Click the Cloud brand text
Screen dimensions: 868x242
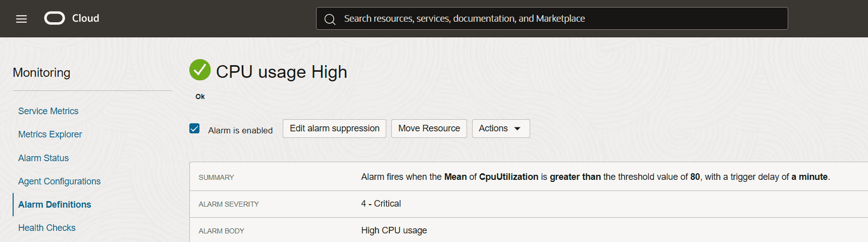(85, 18)
